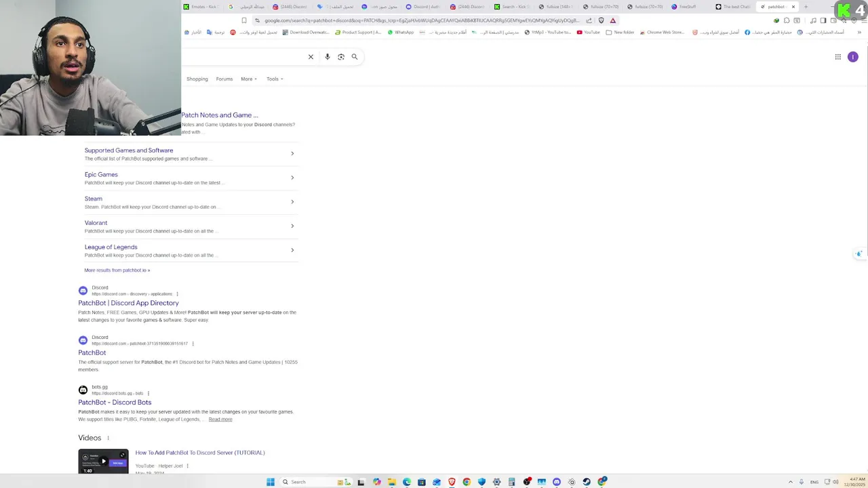Screen dimensions: 868x488
Task: Open File Explorer from the taskbar
Action: point(391,482)
